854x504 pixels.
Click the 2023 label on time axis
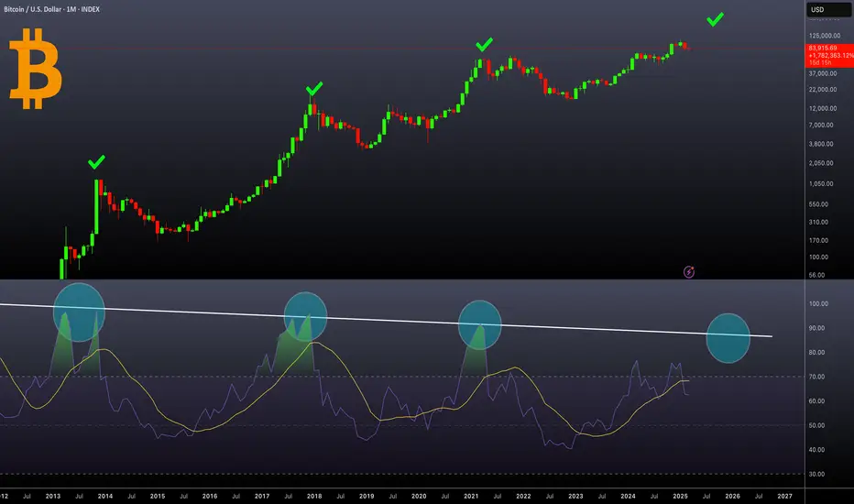[575, 497]
